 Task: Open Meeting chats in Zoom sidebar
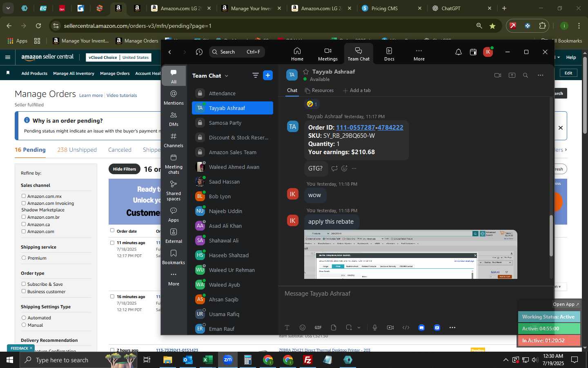tap(174, 164)
